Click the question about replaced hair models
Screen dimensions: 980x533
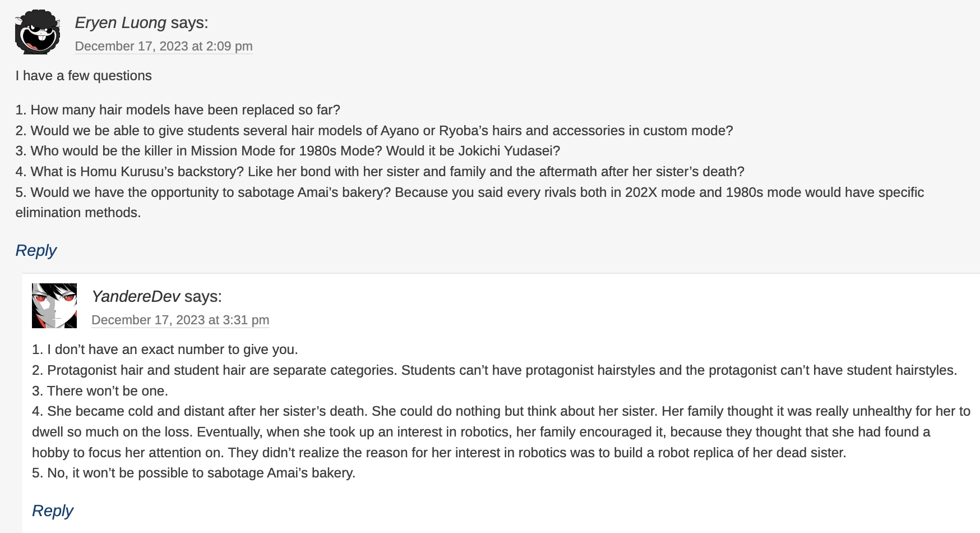pos(178,110)
